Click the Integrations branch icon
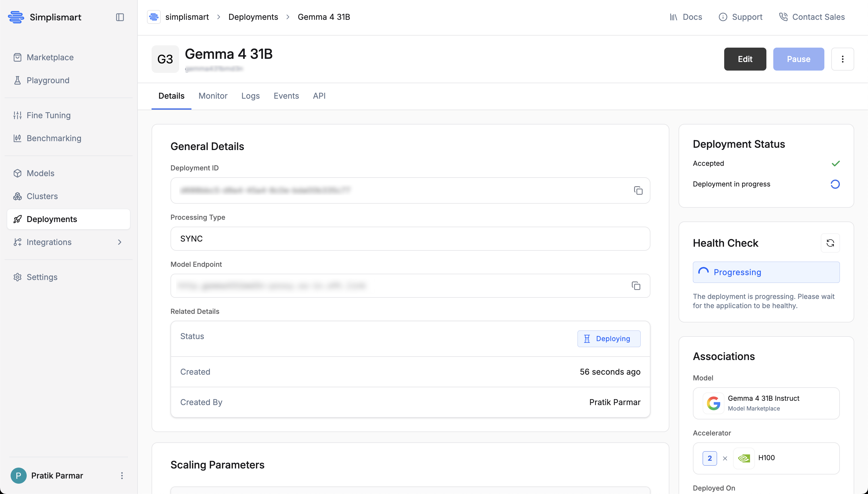Viewport: 868px width, 494px height. (17, 242)
